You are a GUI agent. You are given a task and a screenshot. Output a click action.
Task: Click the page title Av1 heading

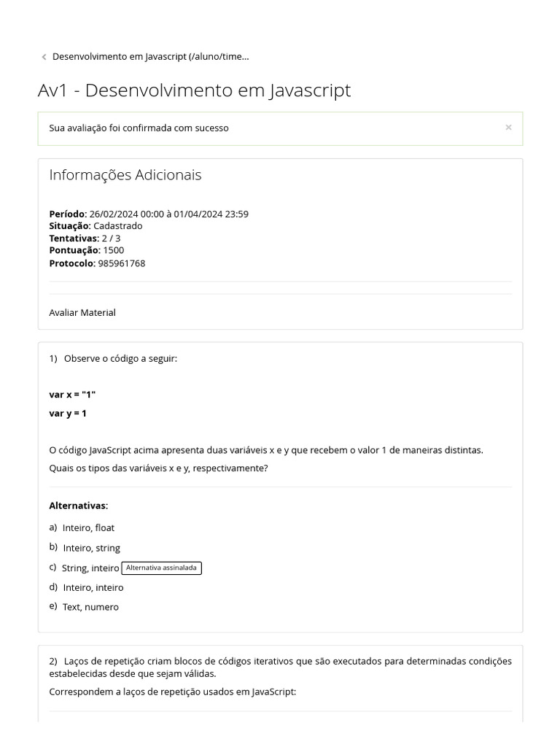click(x=194, y=90)
